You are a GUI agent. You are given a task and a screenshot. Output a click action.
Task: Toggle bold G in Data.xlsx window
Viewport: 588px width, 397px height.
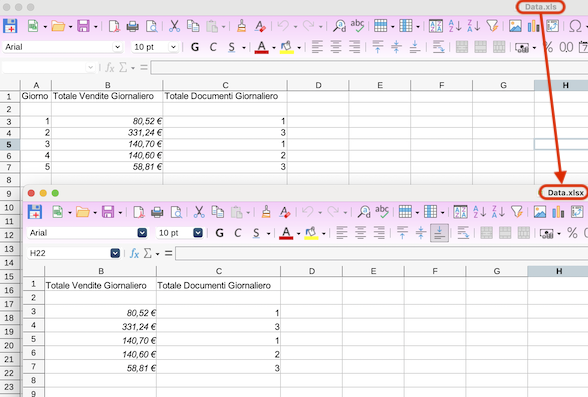(219, 233)
